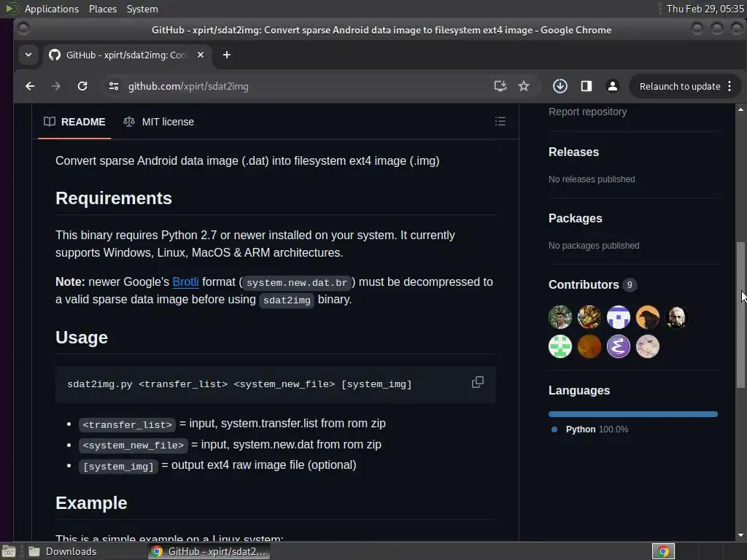The width and height of the screenshot is (747, 560).
Task: Open a new browser tab
Action: click(x=227, y=55)
